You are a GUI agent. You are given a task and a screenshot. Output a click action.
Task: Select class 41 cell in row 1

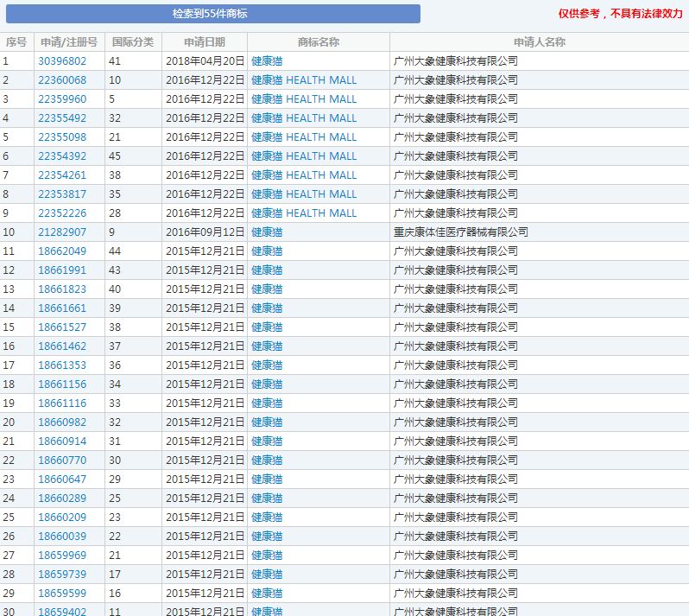click(x=133, y=61)
